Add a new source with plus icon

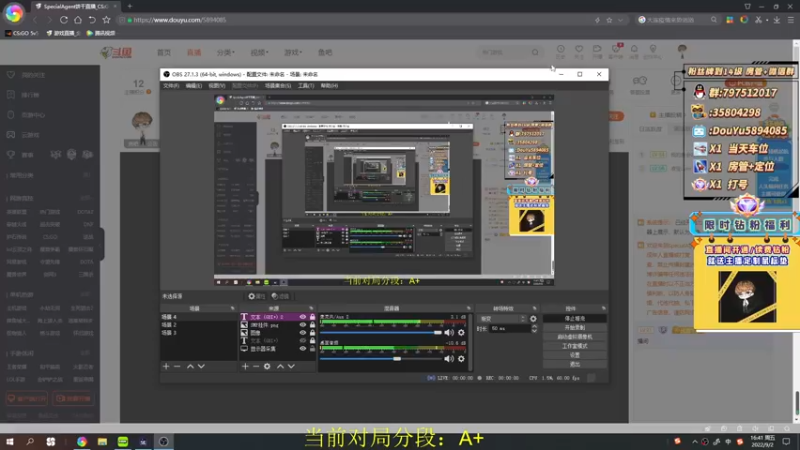tap(245, 366)
